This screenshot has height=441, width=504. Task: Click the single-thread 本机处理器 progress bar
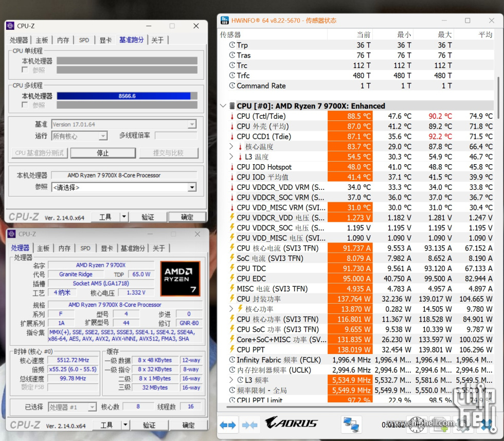pos(127,61)
